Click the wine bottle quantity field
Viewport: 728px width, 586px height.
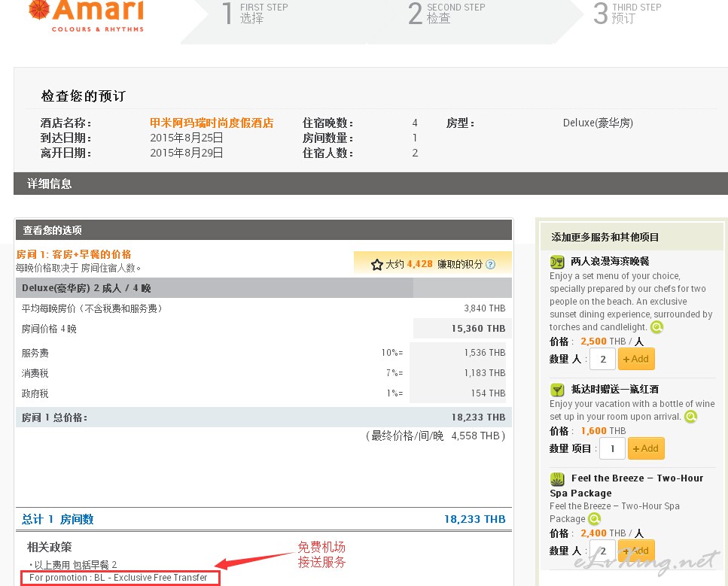pos(612,448)
